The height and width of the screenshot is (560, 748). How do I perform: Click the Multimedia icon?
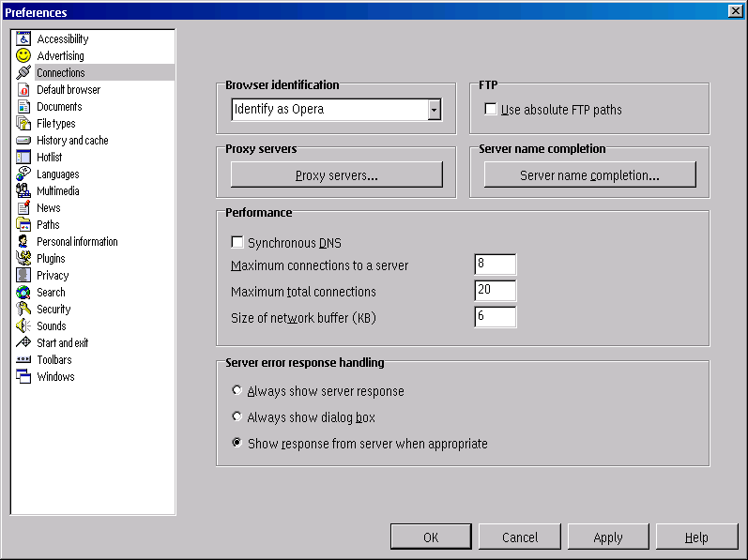[23, 190]
